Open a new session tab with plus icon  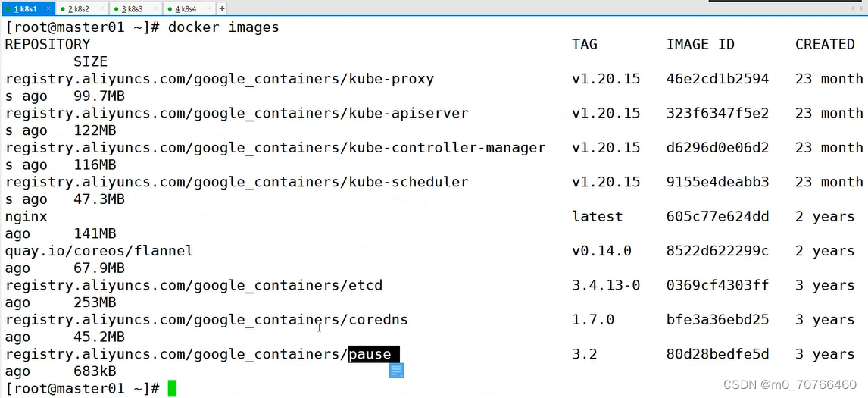[x=221, y=8]
